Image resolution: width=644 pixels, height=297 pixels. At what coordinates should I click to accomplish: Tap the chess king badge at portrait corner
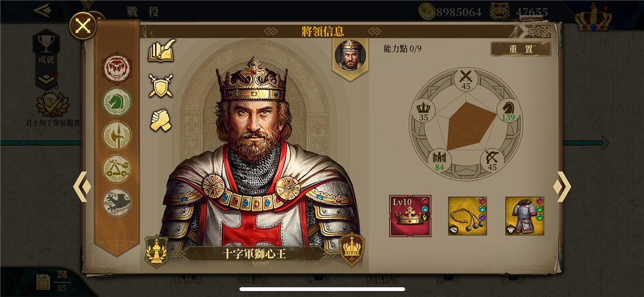click(156, 251)
